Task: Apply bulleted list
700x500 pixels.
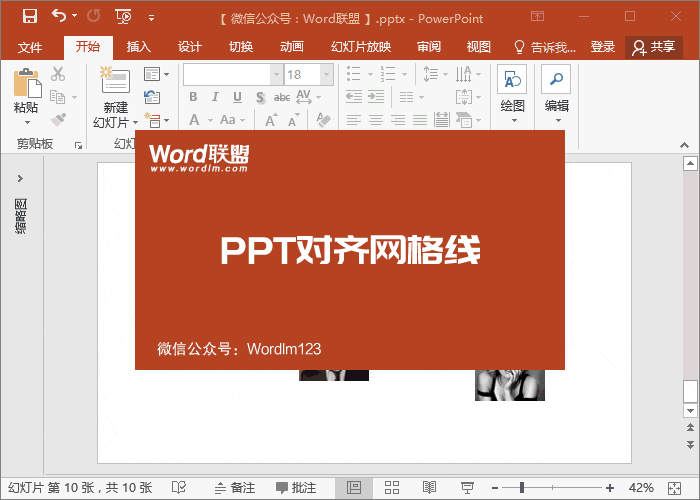Action: (x=354, y=74)
